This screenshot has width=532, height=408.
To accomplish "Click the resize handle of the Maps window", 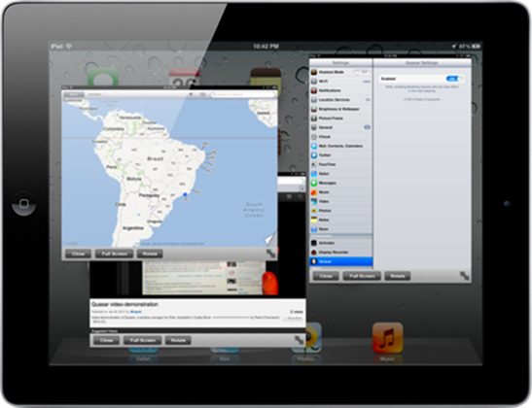I will 270,254.
